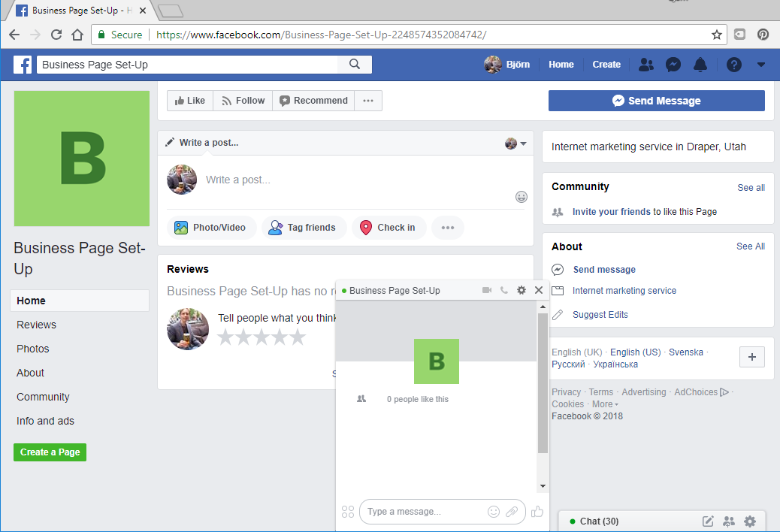Open the Home tab in the left sidebar

[x=80, y=301]
